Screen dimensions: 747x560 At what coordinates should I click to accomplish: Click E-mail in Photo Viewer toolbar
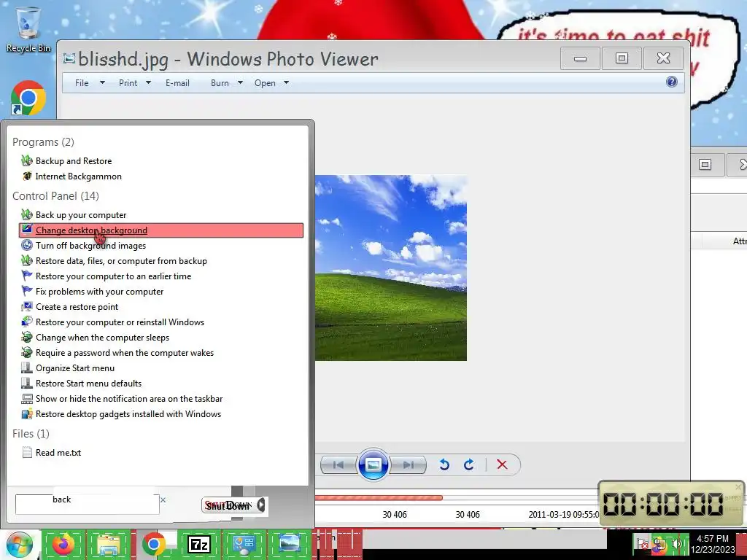click(177, 83)
